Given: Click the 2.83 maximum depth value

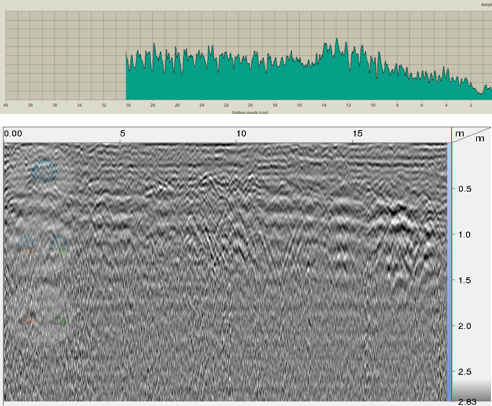Looking at the screenshot, I should tap(467, 402).
